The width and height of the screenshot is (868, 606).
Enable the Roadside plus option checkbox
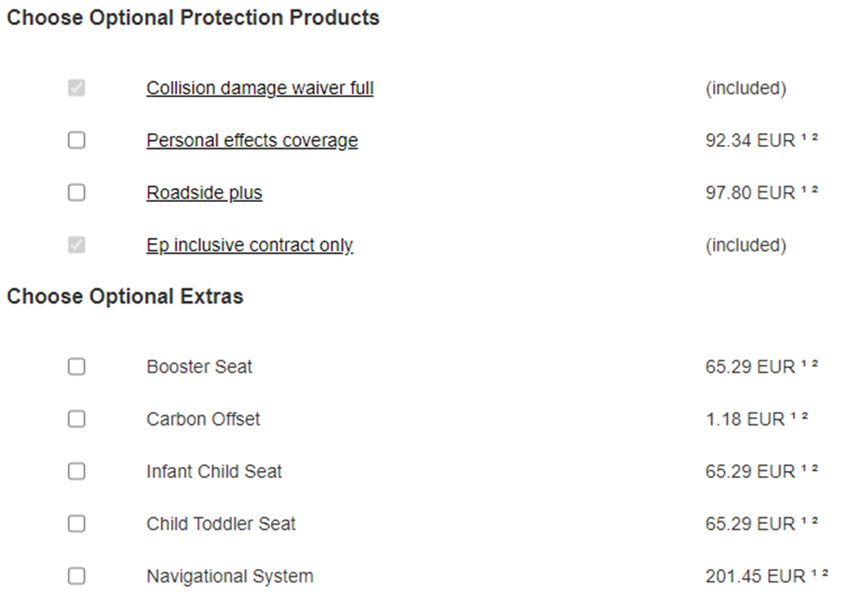[76, 193]
